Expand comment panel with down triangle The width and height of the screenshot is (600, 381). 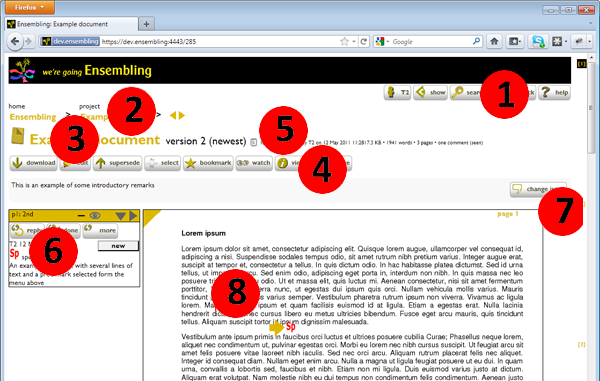(121, 216)
